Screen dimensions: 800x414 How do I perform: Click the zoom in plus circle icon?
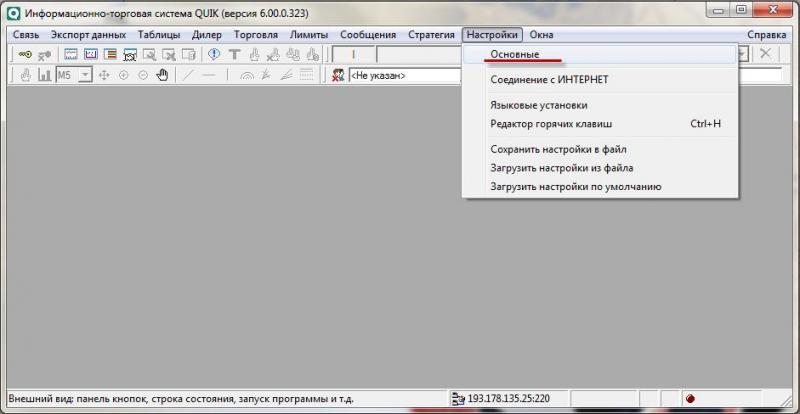(123, 76)
